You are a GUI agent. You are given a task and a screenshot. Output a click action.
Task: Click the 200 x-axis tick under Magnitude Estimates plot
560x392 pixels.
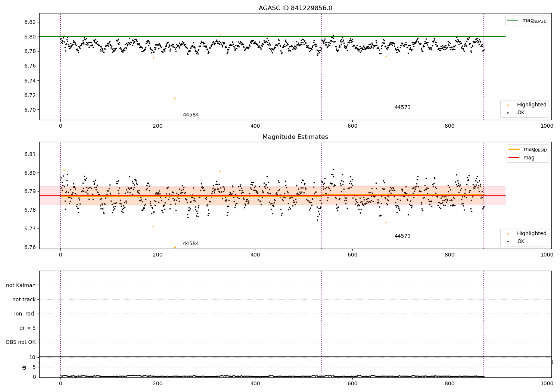pos(158,255)
